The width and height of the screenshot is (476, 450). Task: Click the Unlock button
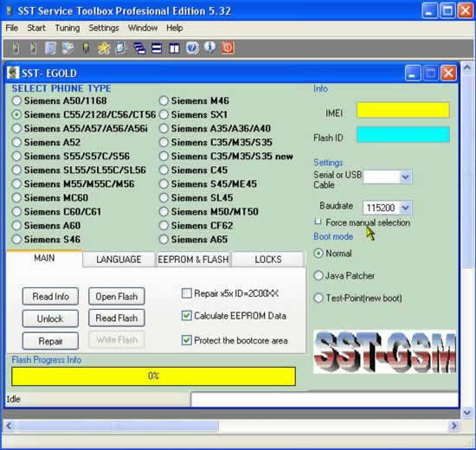(50, 318)
